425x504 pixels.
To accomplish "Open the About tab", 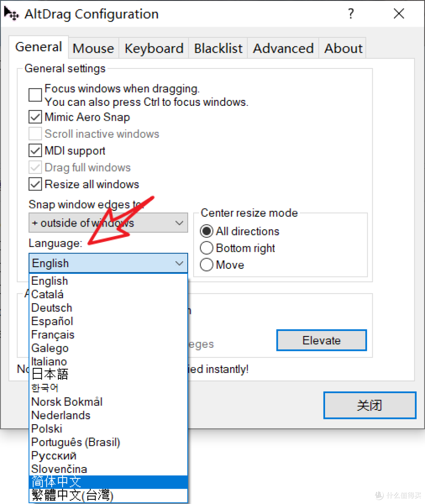I will tap(343, 48).
